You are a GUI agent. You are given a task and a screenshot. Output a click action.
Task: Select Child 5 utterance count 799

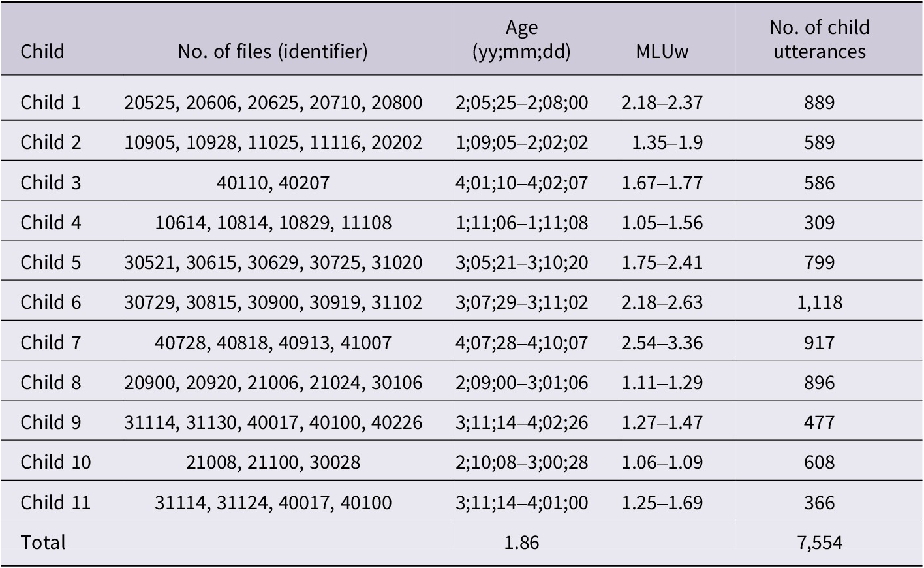tap(820, 262)
